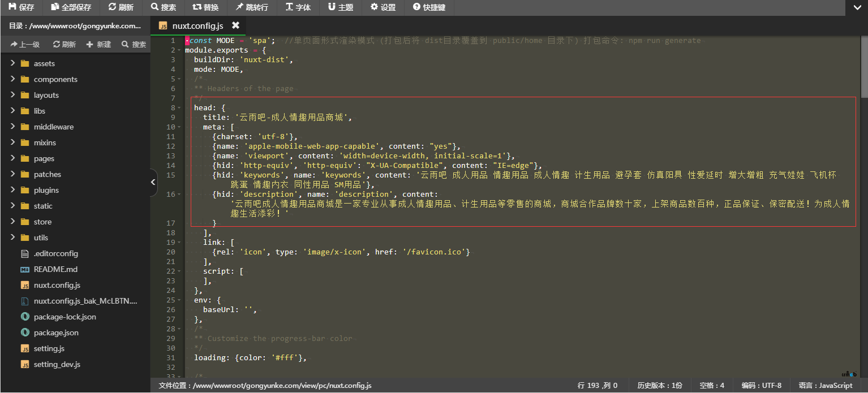Click the setting.js JS file icon

pyautogui.click(x=25, y=348)
